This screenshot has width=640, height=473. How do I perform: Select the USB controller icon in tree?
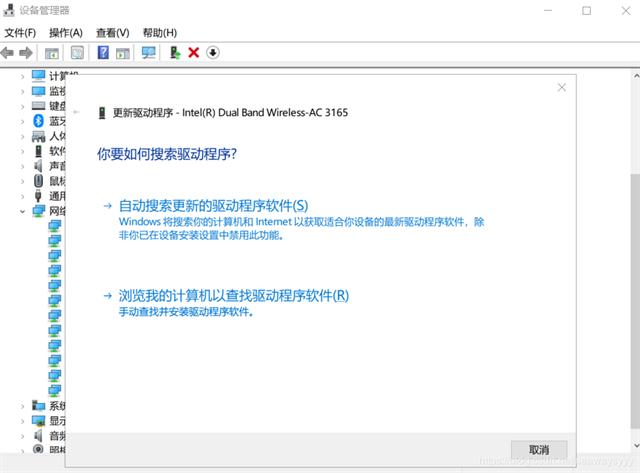38,196
